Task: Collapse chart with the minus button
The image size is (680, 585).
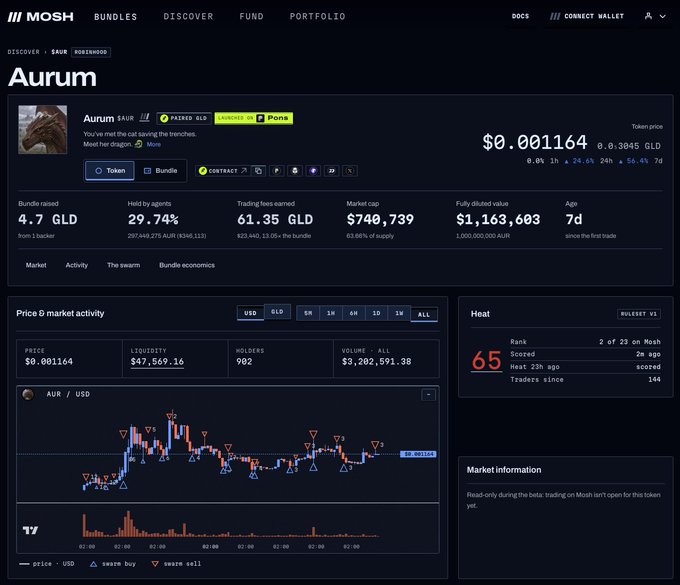Action: pyautogui.click(x=428, y=395)
